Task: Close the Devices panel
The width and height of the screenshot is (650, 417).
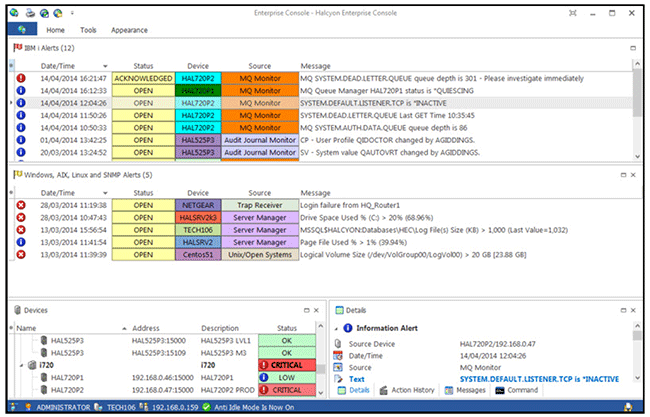Action: pos(316,310)
